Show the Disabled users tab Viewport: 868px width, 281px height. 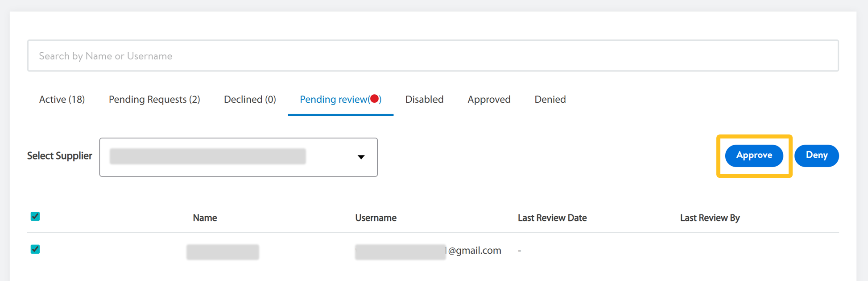pos(424,100)
